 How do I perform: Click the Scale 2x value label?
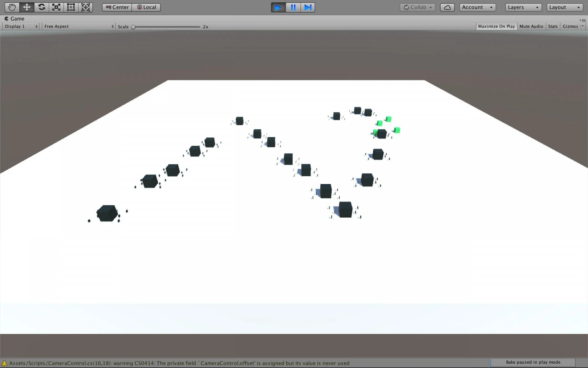point(205,27)
